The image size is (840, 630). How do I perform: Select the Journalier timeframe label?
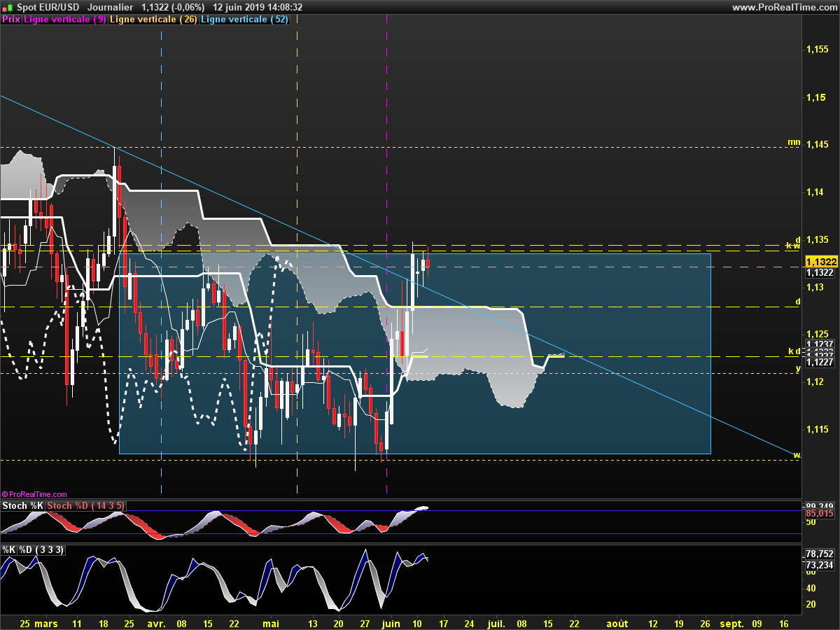point(111,7)
